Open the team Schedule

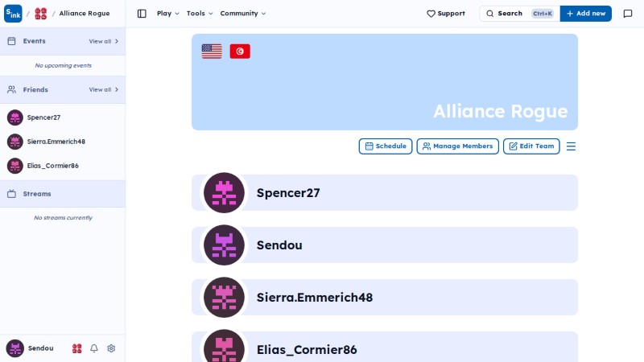coord(386,146)
